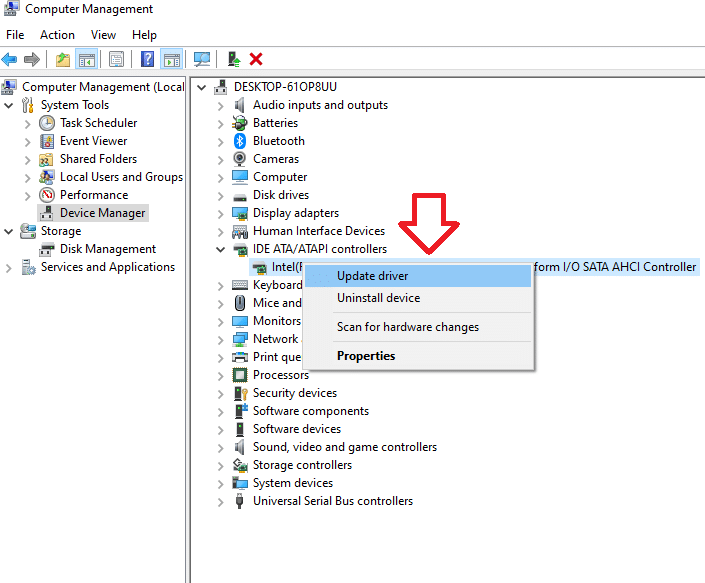705x583 pixels.
Task: Open Properties from context menu
Action: pos(418,356)
